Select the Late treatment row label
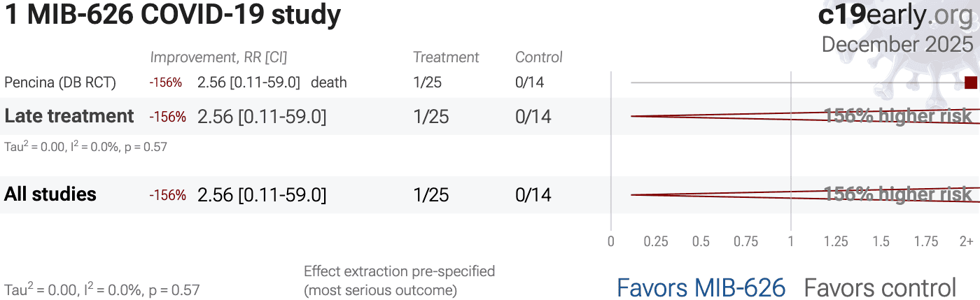Image resolution: width=980 pixels, height=300 pixels. pos(69,116)
